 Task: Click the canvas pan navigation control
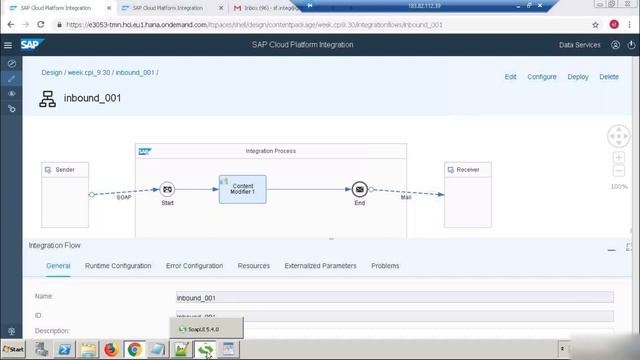pos(619,136)
